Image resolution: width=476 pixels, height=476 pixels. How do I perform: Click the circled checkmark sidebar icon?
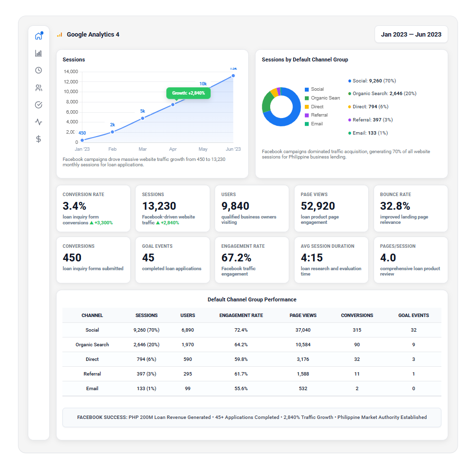(x=39, y=105)
